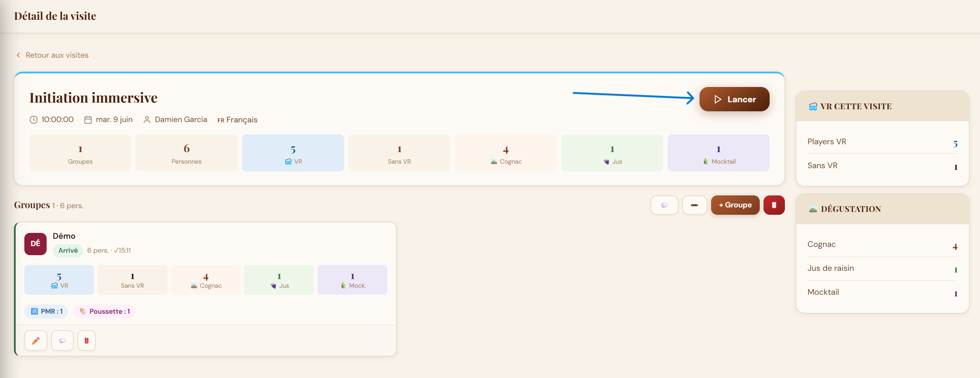Launch the visit with Lancer button

coord(734,99)
